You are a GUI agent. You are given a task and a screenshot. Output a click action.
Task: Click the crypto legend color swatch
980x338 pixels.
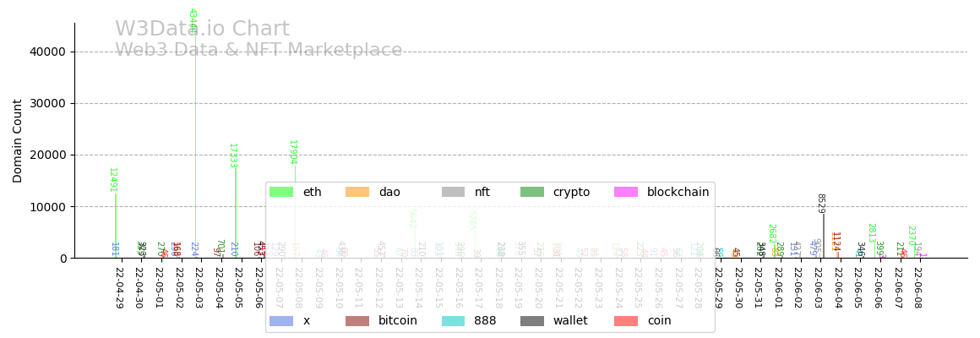pos(532,193)
